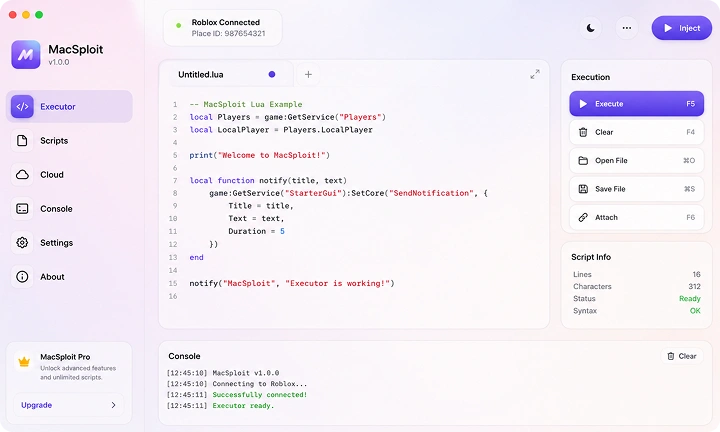This screenshot has width=720, height=432.
Task: Click the MacSploit purple logo icon
Action: (26, 54)
